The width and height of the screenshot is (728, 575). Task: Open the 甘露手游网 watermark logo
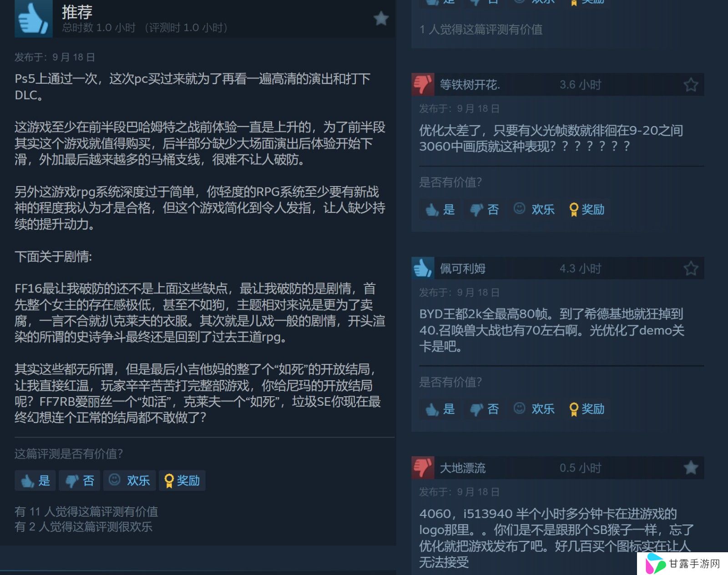682,564
